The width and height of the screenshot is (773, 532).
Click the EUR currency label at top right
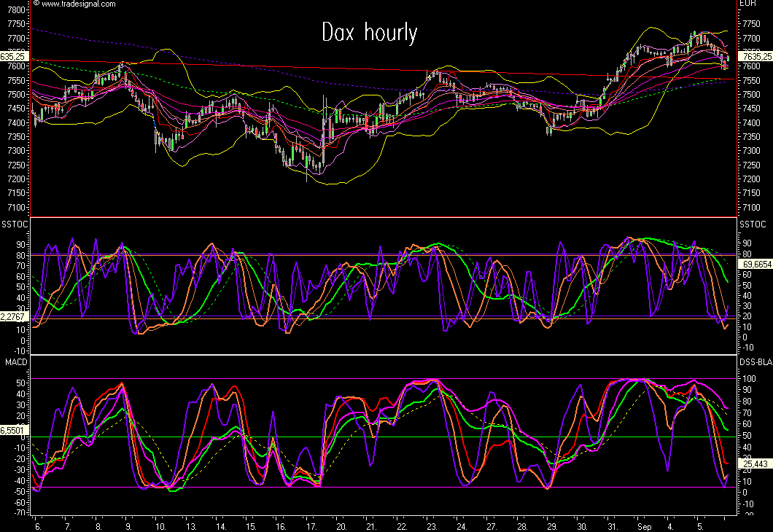coord(747,4)
